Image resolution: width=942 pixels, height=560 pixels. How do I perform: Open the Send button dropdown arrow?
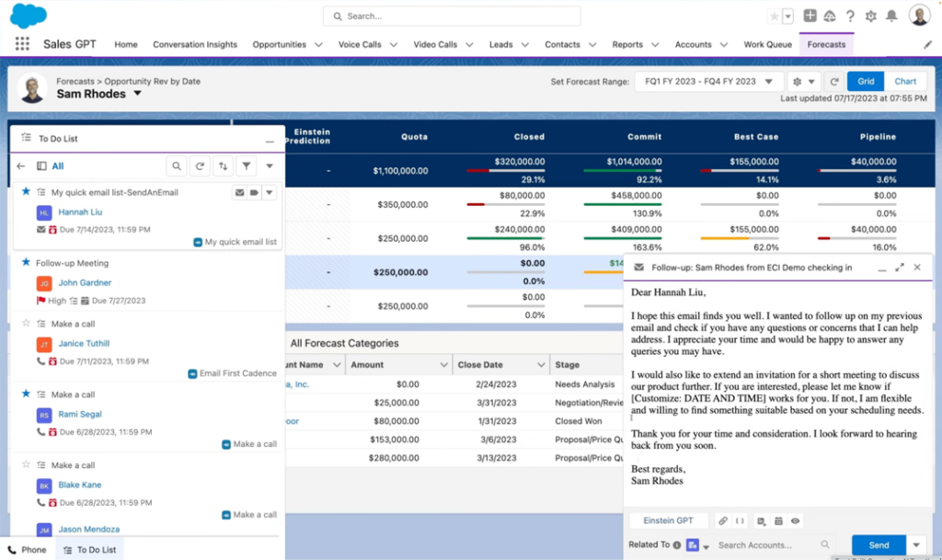click(916, 544)
